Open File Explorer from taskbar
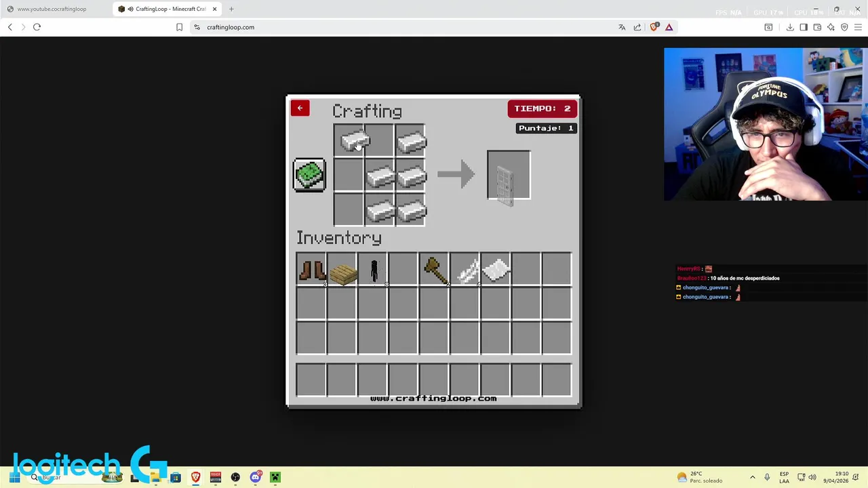This screenshot has height=488, width=868. point(155,477)
